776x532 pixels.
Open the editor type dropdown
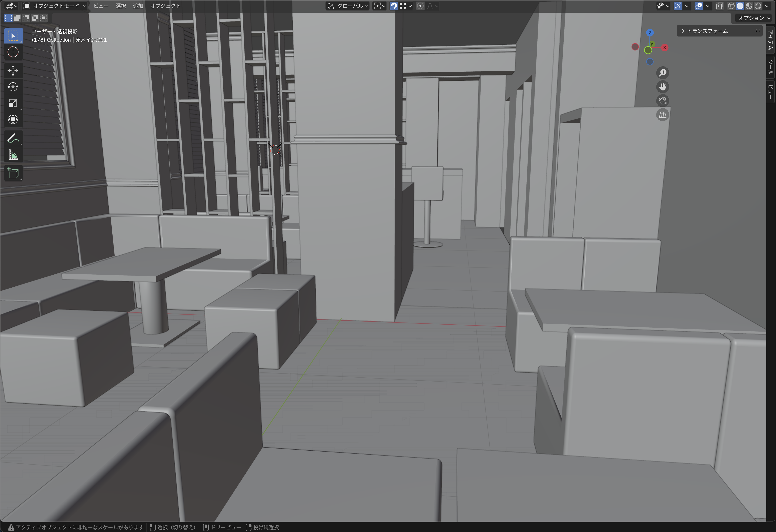12,6
